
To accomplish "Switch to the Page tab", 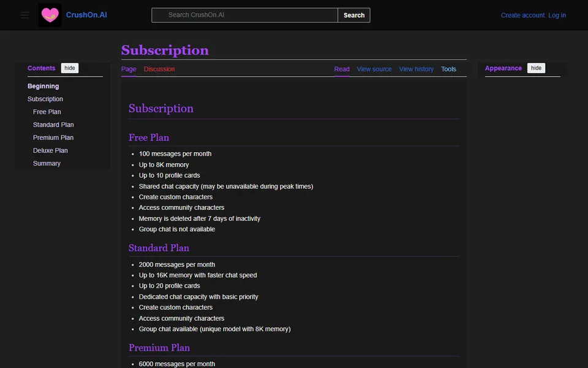I will click(129, 69).
